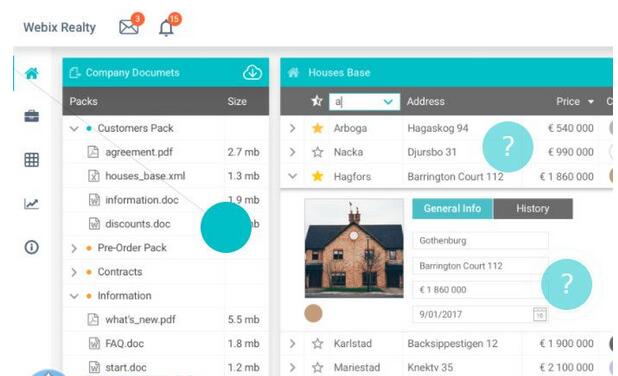Click the Barrington Court 112 input field

click(x=480, y=266)
